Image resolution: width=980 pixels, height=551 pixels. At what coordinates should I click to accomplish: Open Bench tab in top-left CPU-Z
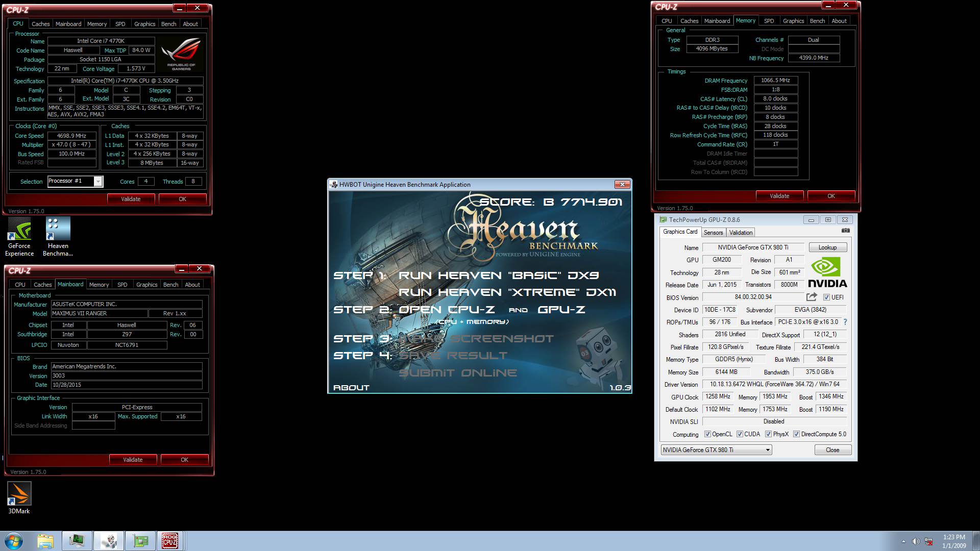pyautogui.click(x=168, y=24)
